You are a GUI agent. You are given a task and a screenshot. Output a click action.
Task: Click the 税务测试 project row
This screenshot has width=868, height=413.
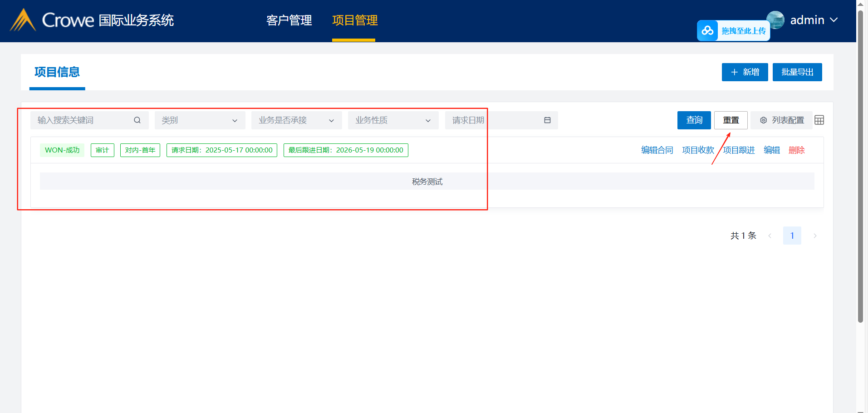[427, 181]
